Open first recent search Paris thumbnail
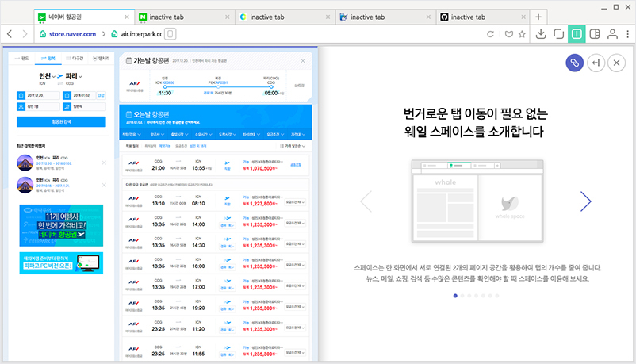This screenshot has height=364, width=636. (x=25, y=163)
